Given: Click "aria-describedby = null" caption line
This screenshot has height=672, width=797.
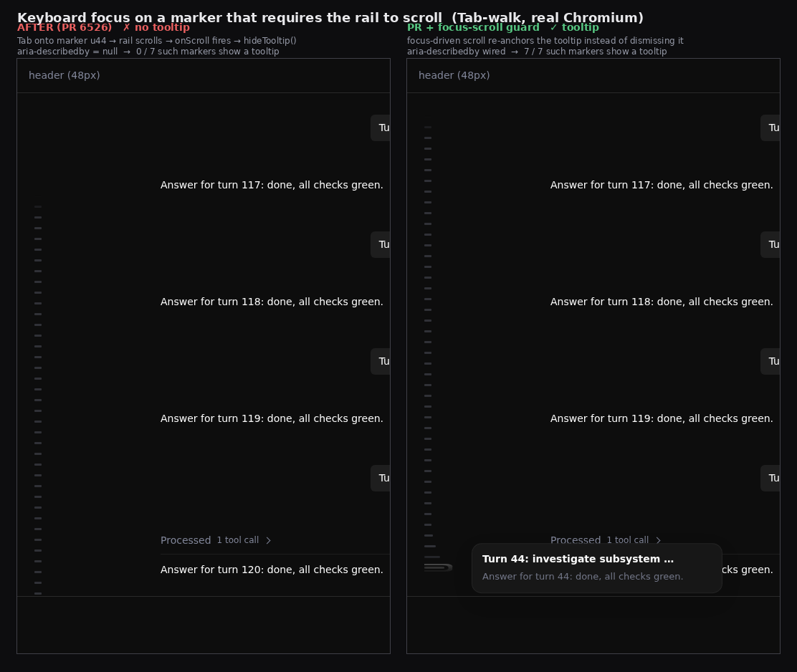Looking at the screenshot, I should (x=148, y=52).
